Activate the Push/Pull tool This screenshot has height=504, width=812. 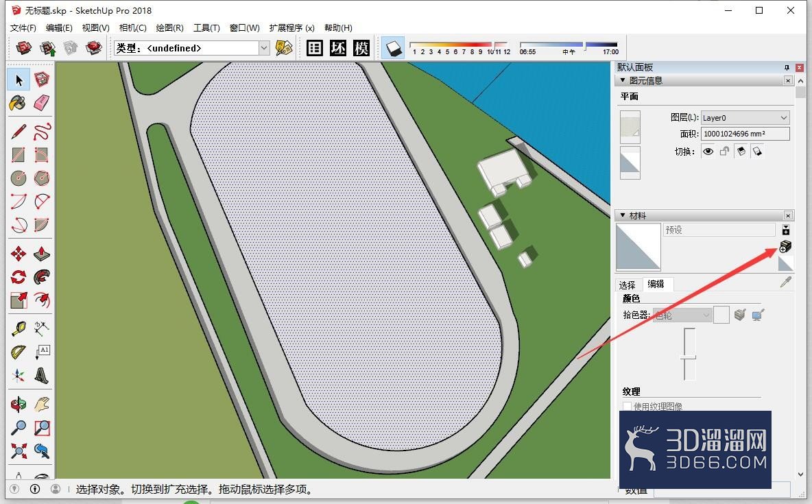tap(41, 254)
